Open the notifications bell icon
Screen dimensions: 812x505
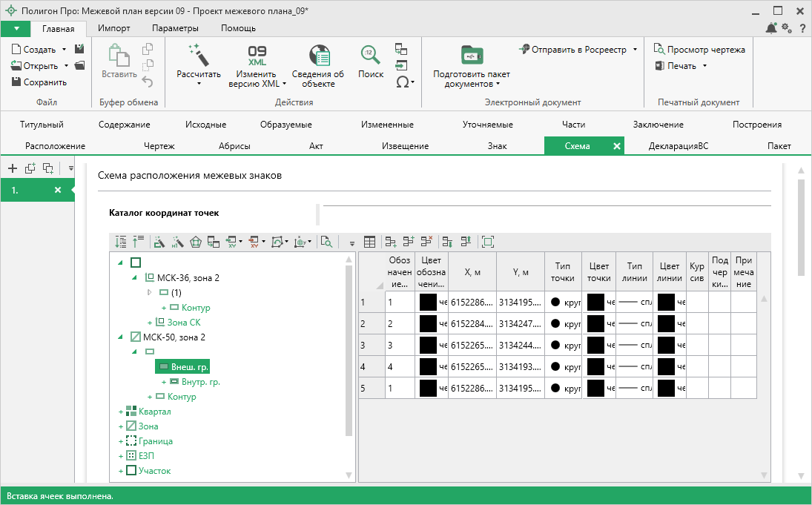click(771, 28)
